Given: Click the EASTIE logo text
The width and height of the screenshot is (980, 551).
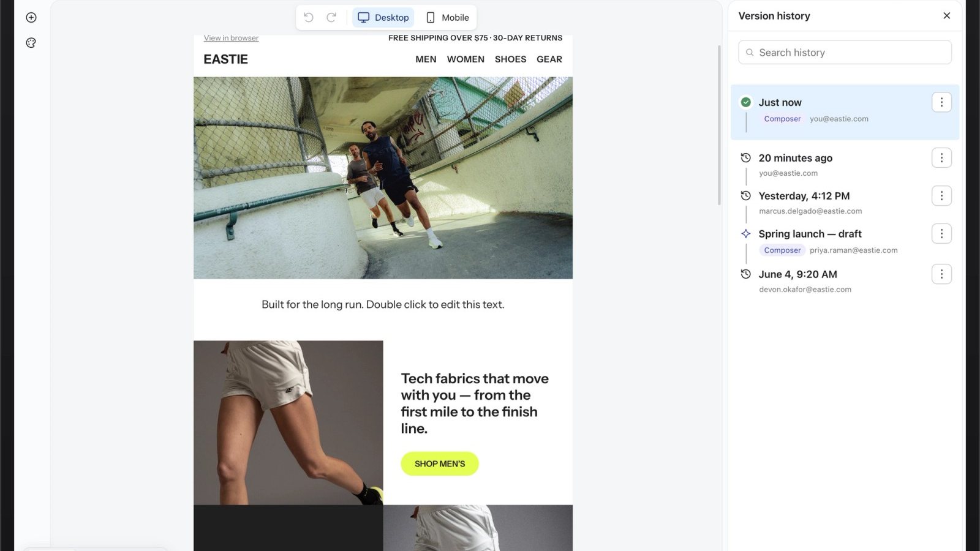Looking at the screenshot, I should click(x=226, y=59).
